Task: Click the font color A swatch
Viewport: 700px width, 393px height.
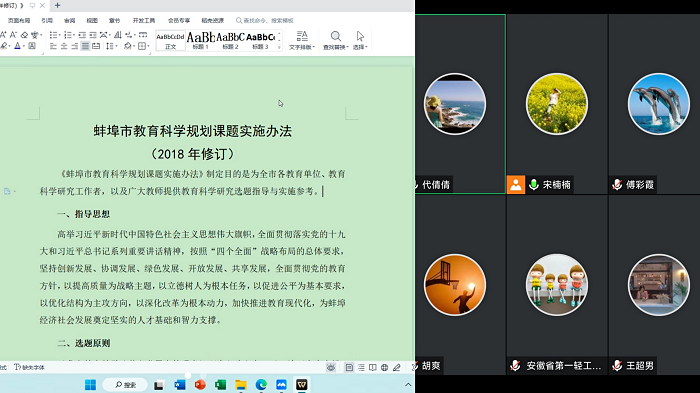Action: coord(17,46)
